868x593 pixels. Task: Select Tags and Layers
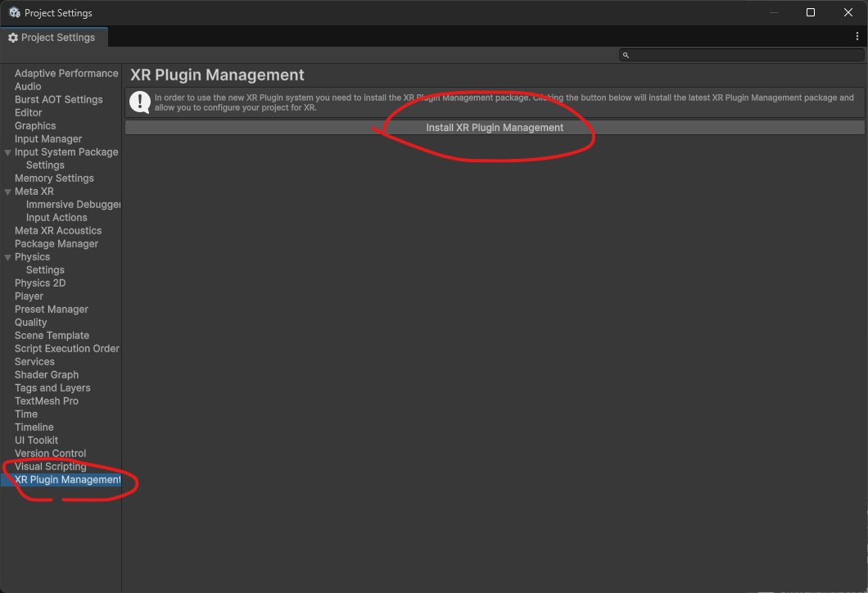[52, 387]
